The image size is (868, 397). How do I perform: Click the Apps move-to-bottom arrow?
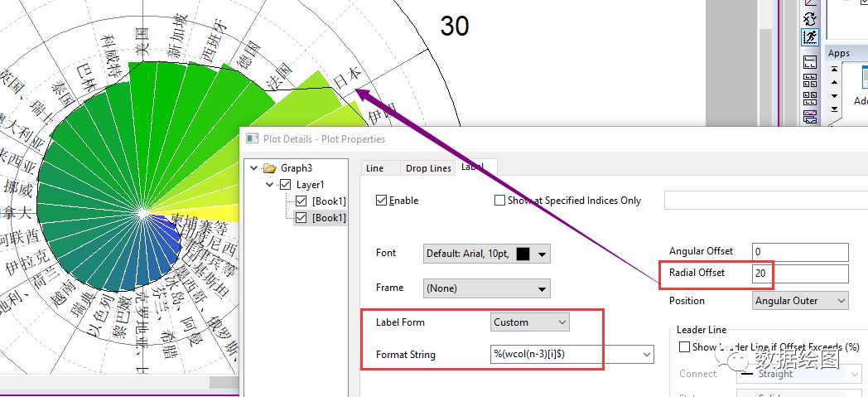click(x=834, y=109)
